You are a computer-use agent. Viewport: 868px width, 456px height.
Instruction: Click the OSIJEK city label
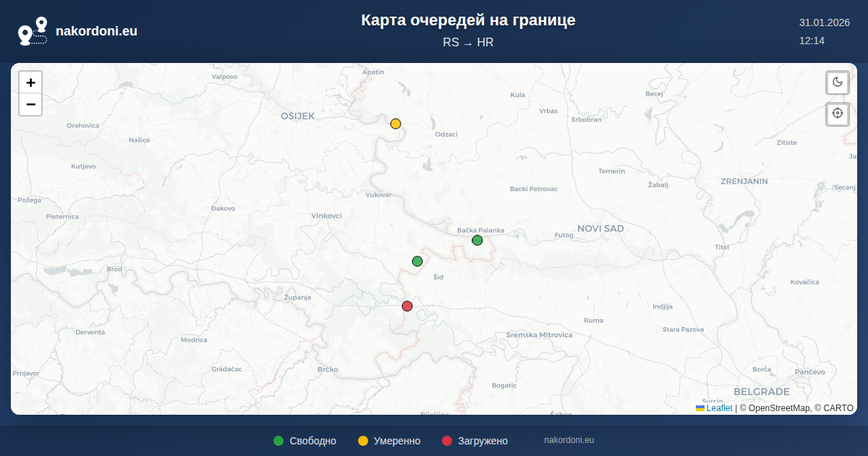[x=298, y=116]
